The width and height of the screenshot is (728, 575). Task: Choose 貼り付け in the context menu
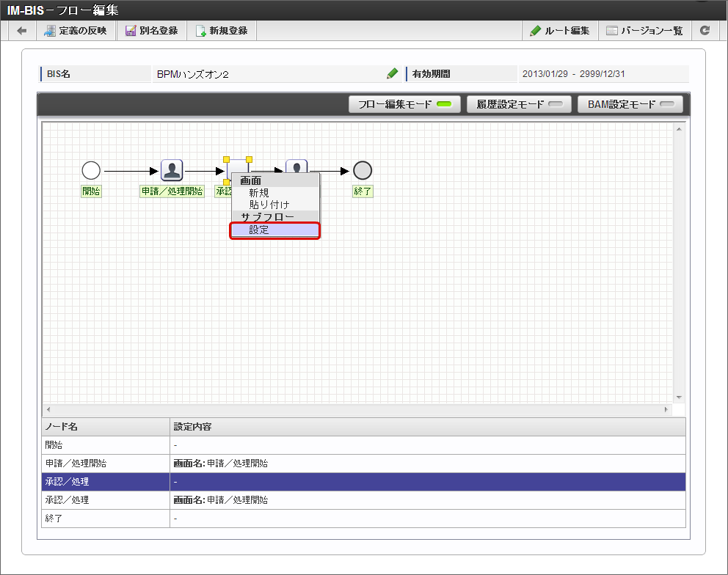269,205
